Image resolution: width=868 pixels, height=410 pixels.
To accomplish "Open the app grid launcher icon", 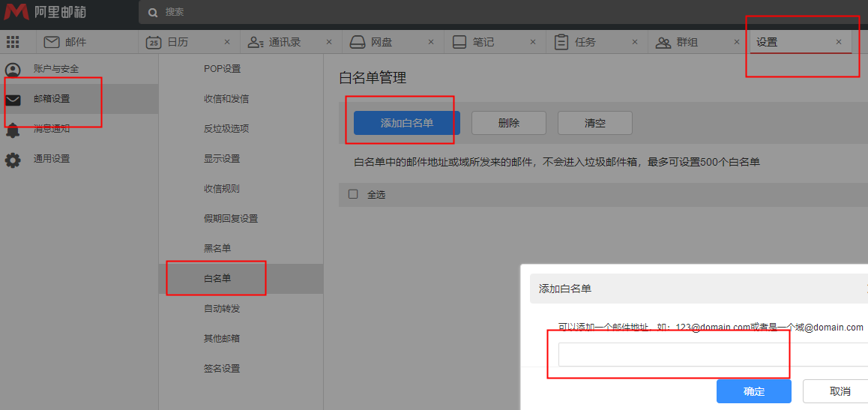I will coord(13,42).
